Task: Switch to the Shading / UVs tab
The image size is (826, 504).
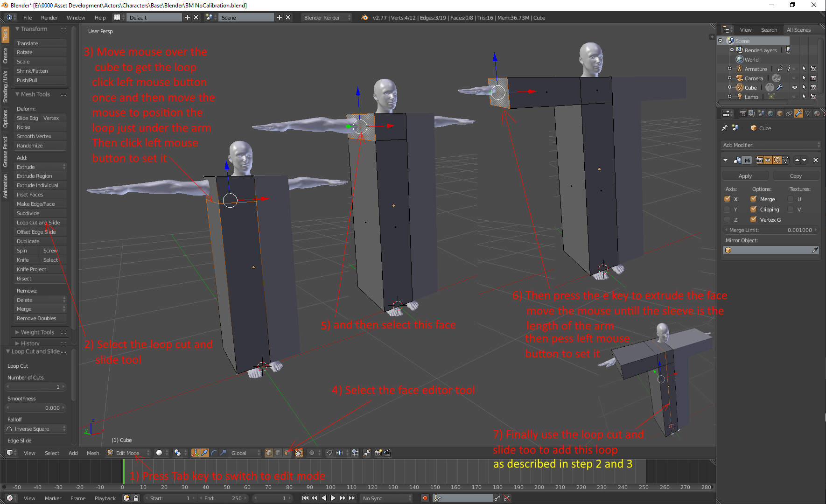Action: click(x=5, y=87)
